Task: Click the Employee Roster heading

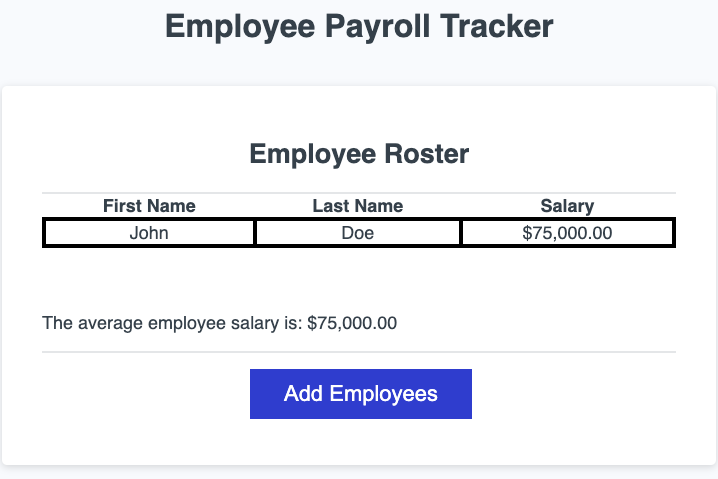Action: click(358, 155)
